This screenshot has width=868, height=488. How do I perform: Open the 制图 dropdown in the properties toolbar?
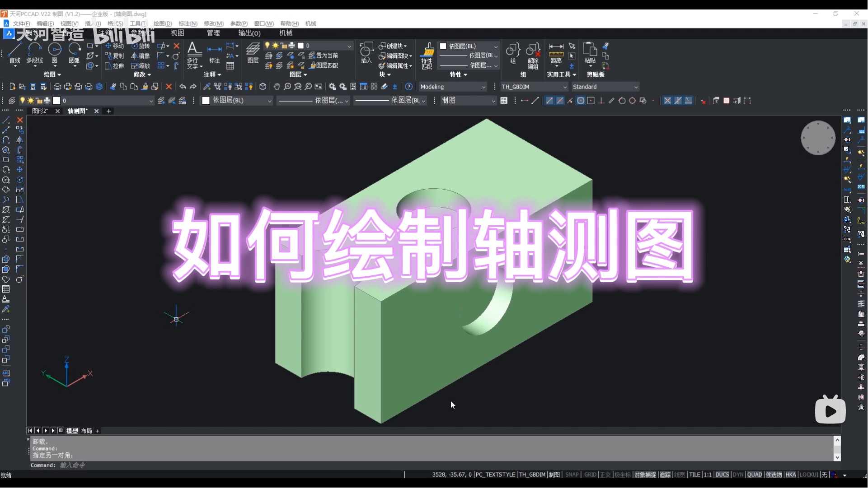tap(469, 100)
